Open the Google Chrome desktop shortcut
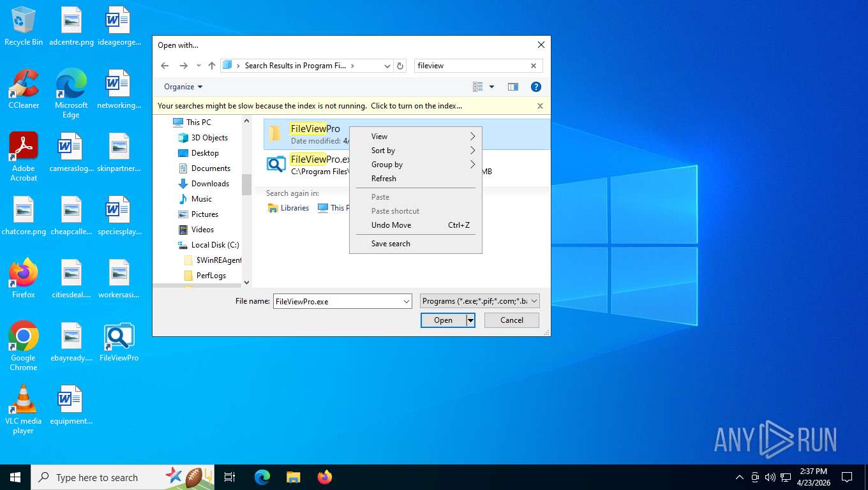The width and height of the screenshot is (868, 490). tap(24, 346)
